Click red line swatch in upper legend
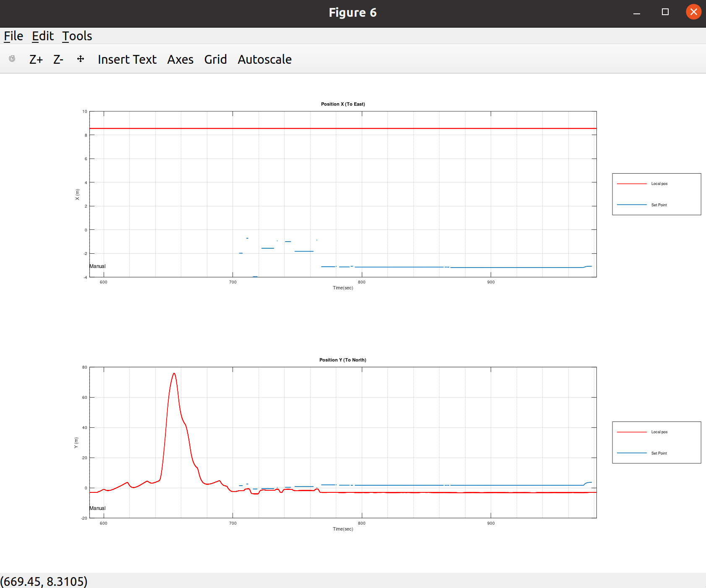Screen dimensions: 706x588 tap(632, 184)
